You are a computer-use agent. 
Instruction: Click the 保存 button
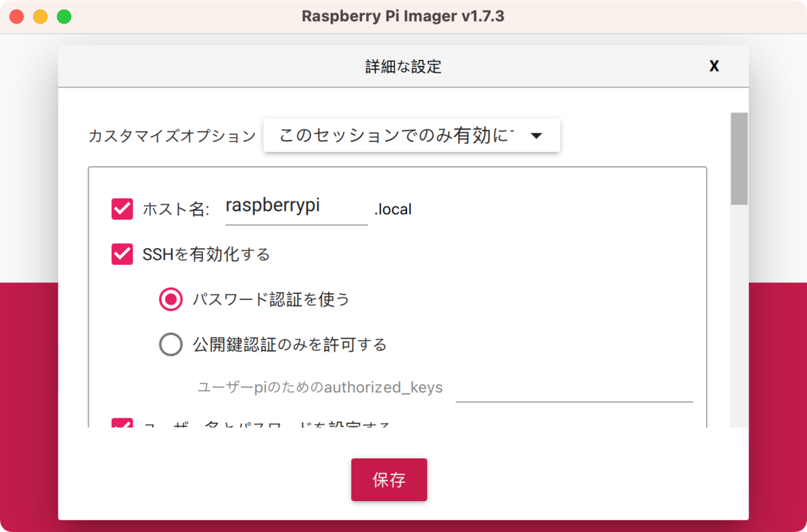coord(389,480)
